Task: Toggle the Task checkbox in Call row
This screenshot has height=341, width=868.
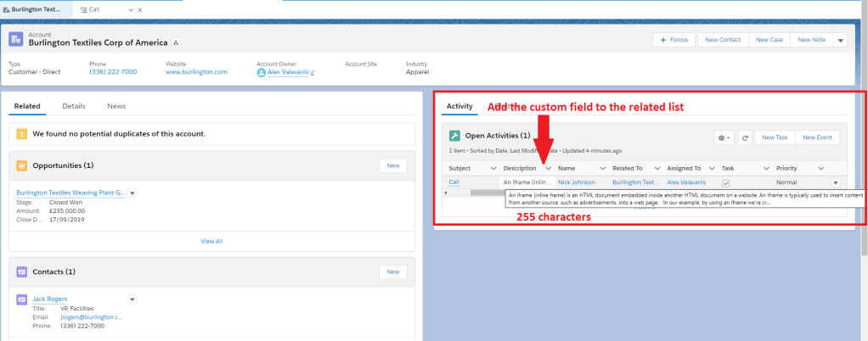Action: pyautogui.click(x=725, y=182)
